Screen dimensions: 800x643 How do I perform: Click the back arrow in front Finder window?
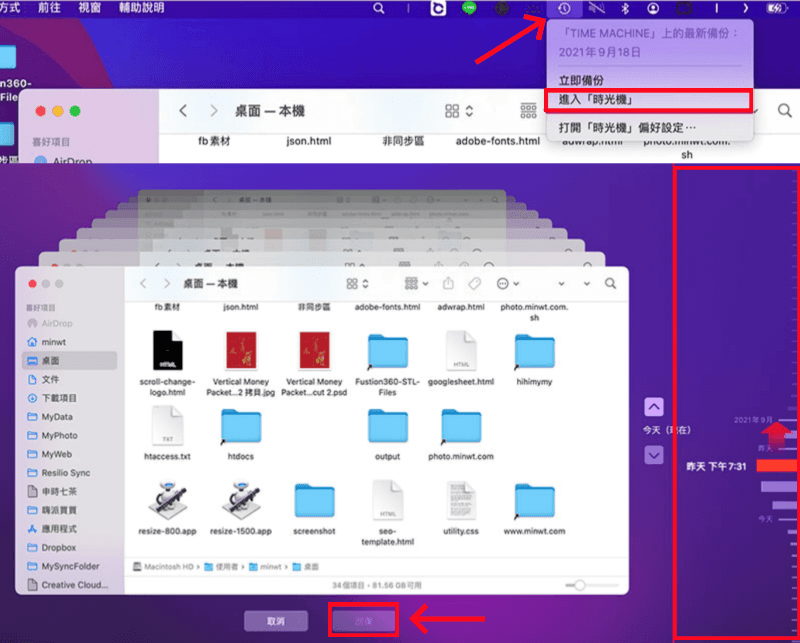click(x=143, y=283)
